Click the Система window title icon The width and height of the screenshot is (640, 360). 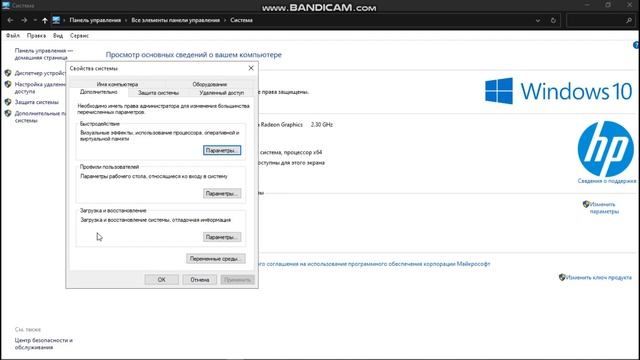click(6, 5)
